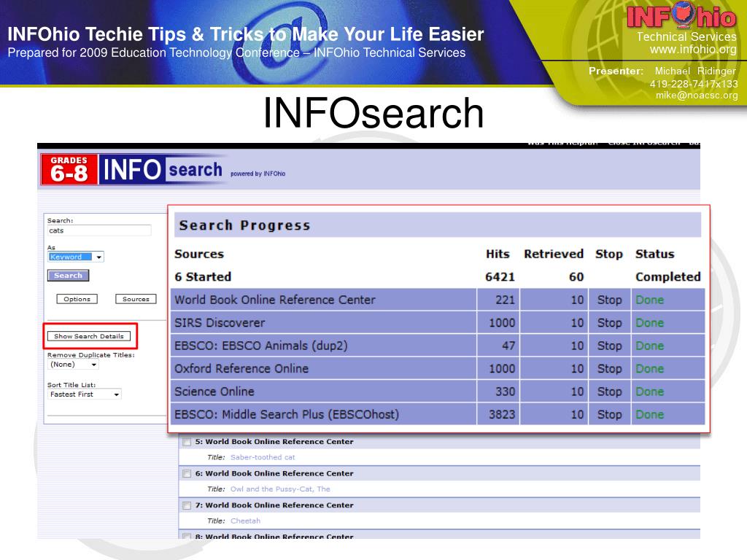Open the Options button
747x560 pixels.
click(x=77, y=299)
